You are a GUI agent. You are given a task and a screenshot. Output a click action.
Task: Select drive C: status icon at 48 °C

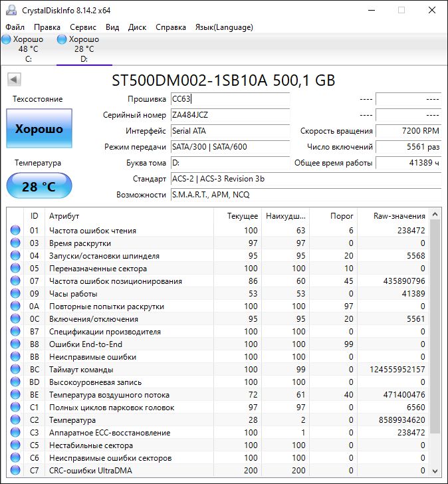point(6,40)
